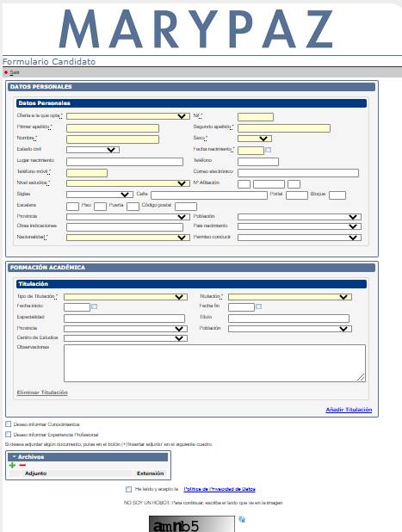Click the Calle address field
The height and width of the screenshot is (532, 402).
tap(209, 195)
